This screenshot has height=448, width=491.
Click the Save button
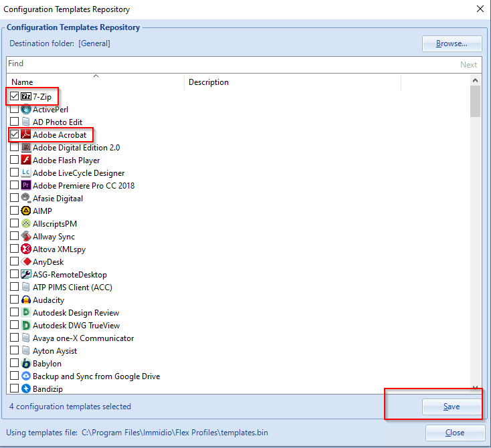pos(452,407)
